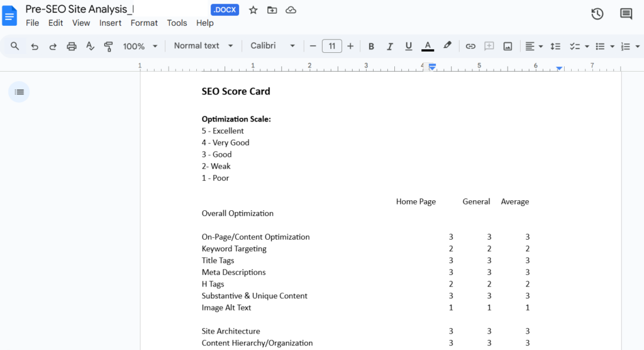The height and width of the screenshot is (350, 644).
Task: Toggle italic formatting
Action: (x=390, y=46)
